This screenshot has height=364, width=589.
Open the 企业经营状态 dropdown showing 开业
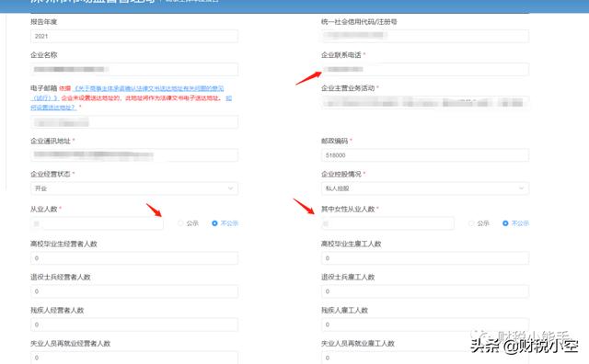coord(134,188)
